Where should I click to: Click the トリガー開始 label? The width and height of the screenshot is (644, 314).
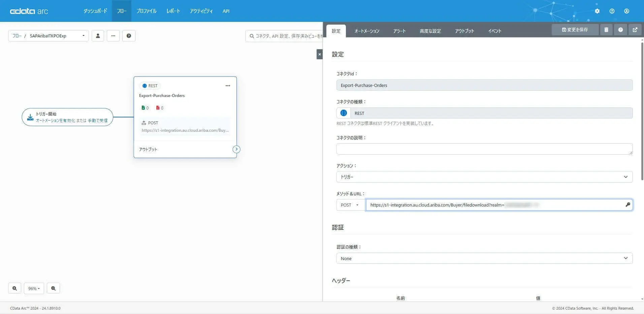click(x=46, y=114)
